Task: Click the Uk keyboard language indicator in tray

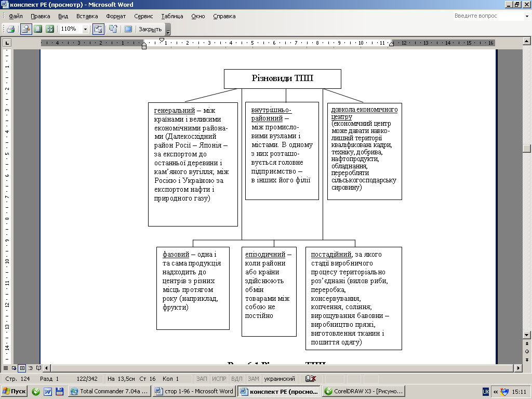Action: [x=486, y=392]
